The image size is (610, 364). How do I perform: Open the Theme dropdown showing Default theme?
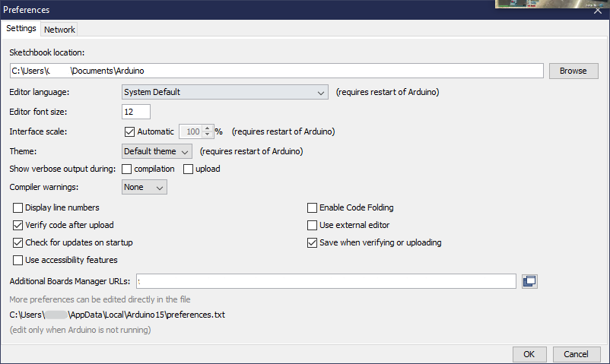[x=157, y=151]
